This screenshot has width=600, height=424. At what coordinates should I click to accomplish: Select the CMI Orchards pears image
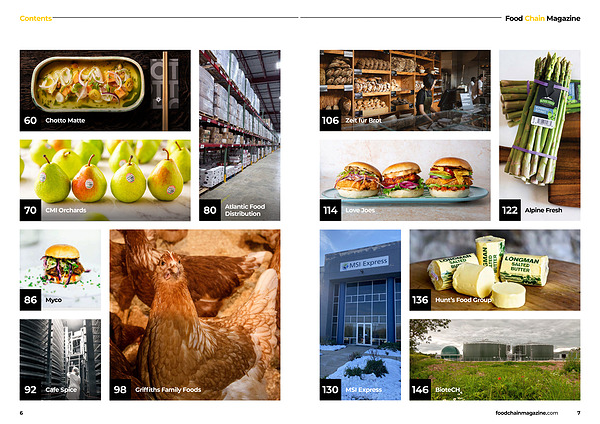tap(105, 180)
